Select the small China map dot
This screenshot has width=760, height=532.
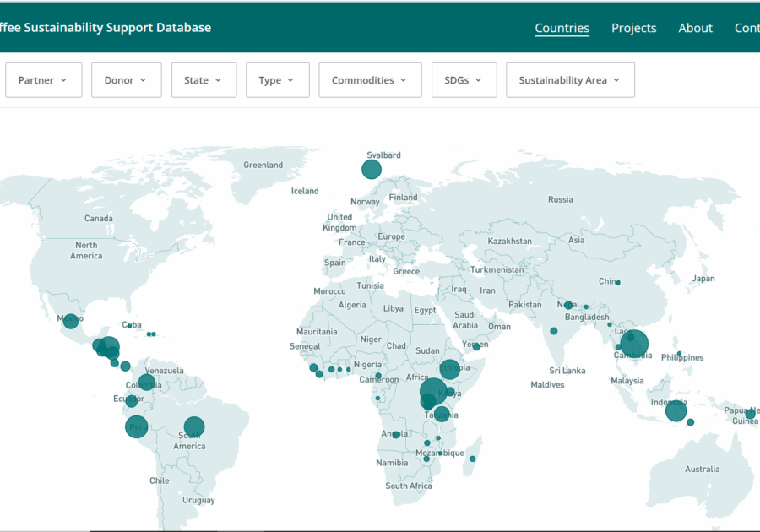[x=618, y=282]
